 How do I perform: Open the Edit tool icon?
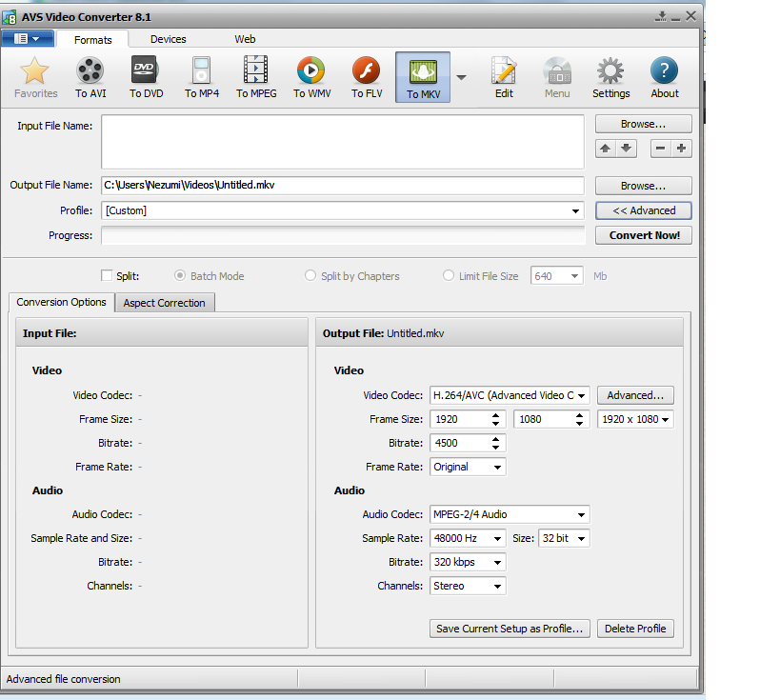point(504,76)
